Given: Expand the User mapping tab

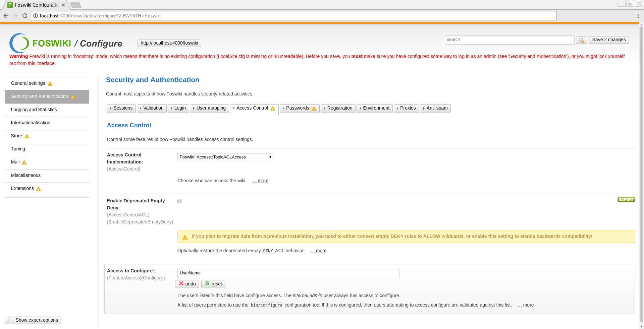Looking at the screenshot, I should click(x=210, y=108).
